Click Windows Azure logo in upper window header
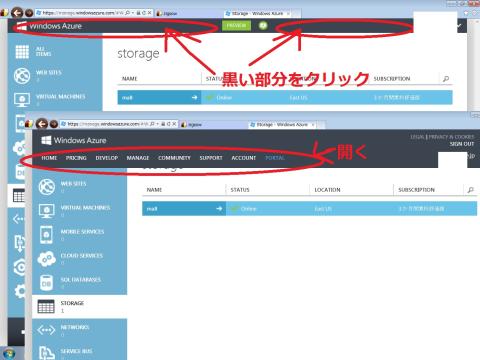 point(49,26)
